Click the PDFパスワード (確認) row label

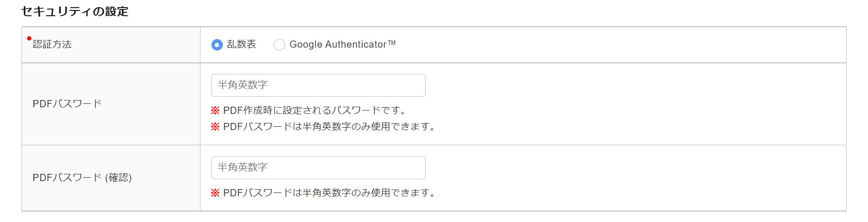(x=82, y=178)
